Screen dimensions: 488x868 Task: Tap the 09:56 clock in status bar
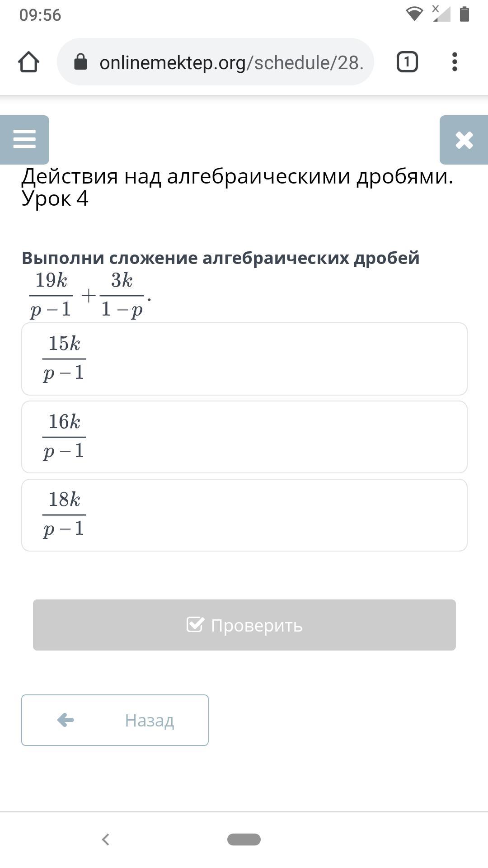point(40,15)
